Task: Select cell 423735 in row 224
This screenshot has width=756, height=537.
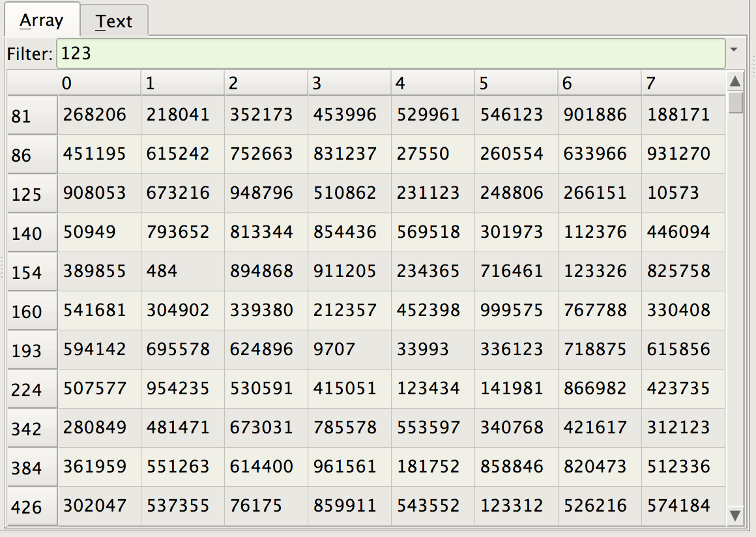Action: (x=683, y=388)
